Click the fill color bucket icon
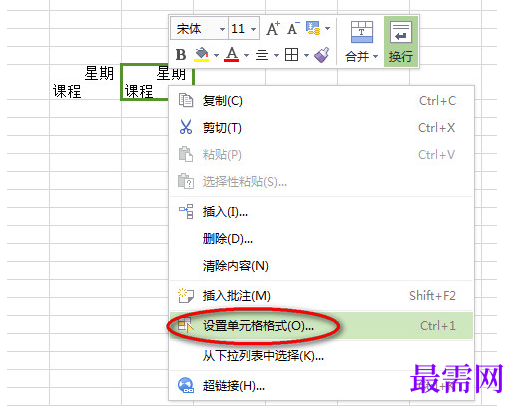The width and height of the screenshot is (522, 410). pos(202,54)
